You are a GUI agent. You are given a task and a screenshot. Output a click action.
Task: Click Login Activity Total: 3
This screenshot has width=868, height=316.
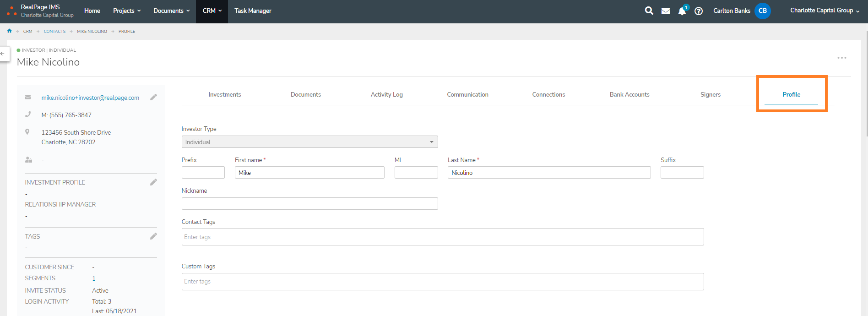(x=102, y=301)
